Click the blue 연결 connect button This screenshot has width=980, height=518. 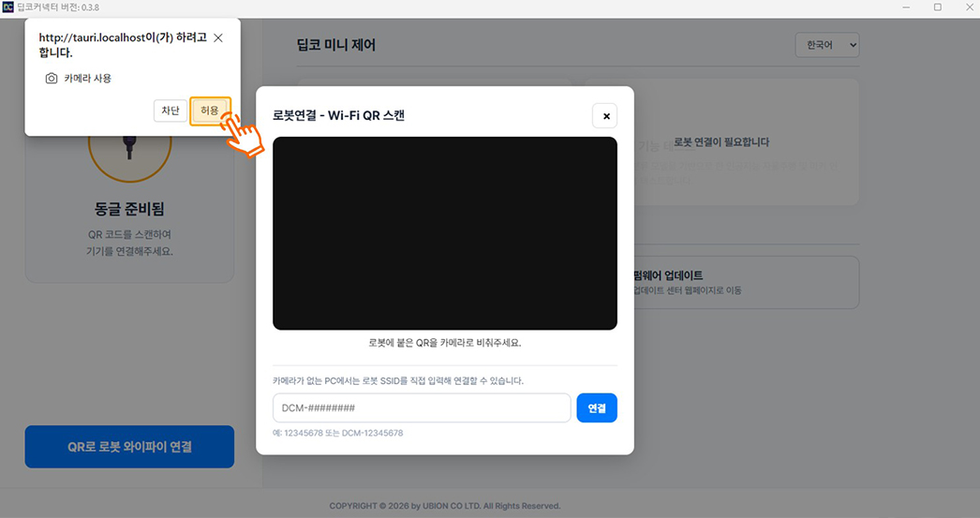pyautogui.click(x=597, y=408)
